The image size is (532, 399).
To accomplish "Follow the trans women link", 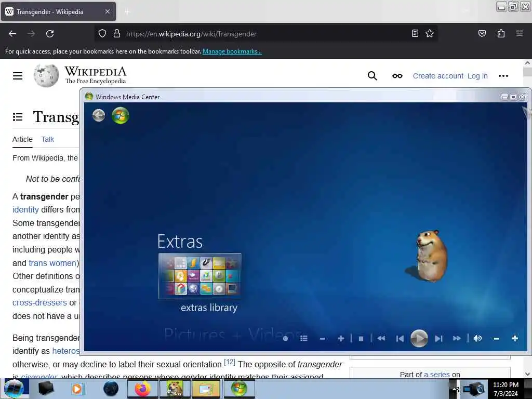I will 52,263.
